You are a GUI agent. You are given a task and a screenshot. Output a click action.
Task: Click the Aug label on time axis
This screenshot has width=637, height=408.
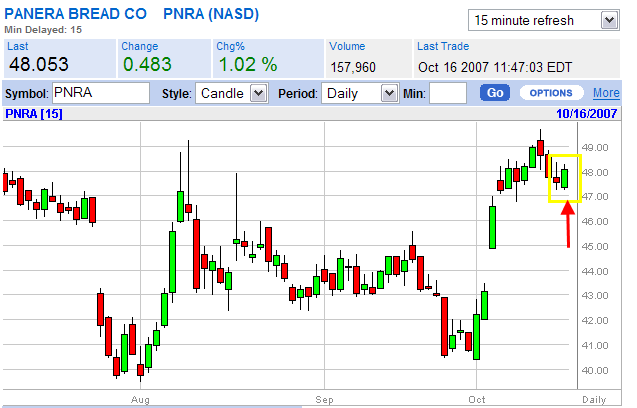tap(140, 399)
